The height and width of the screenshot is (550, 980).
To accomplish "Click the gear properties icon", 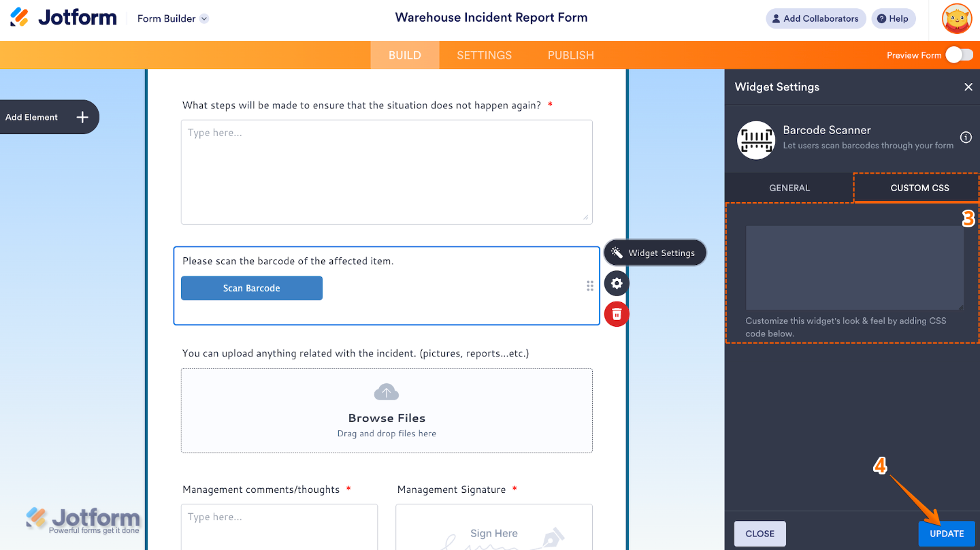I will point(617,283).
